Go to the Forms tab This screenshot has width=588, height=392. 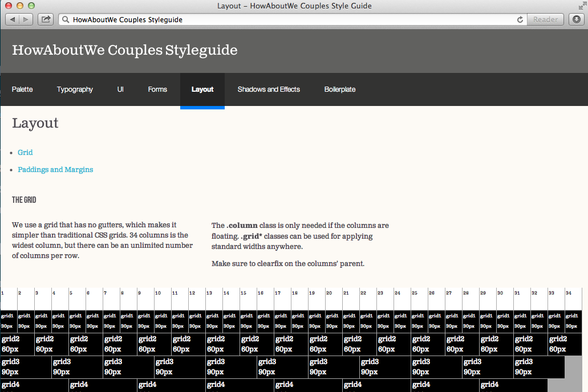(157, 89)
